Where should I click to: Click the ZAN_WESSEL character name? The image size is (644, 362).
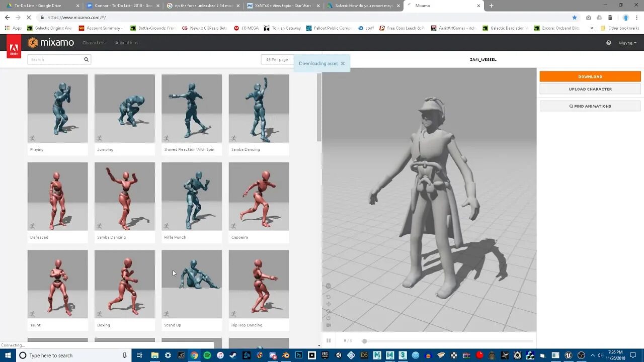483,59
